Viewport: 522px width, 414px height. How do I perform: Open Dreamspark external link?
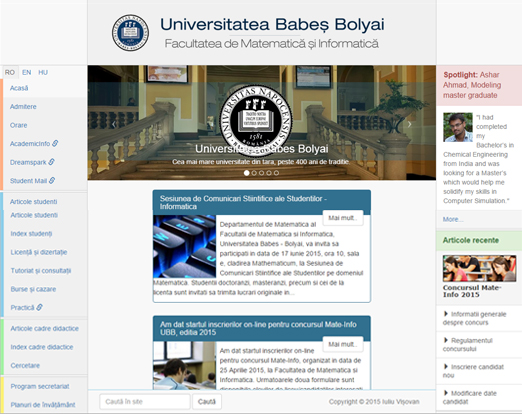pyautogui.click(x=28, y=162)
